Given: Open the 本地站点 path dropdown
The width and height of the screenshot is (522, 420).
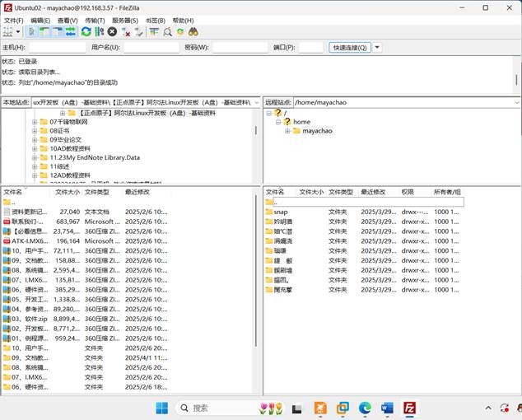Looking at the screenshot, I should [256, 103].
